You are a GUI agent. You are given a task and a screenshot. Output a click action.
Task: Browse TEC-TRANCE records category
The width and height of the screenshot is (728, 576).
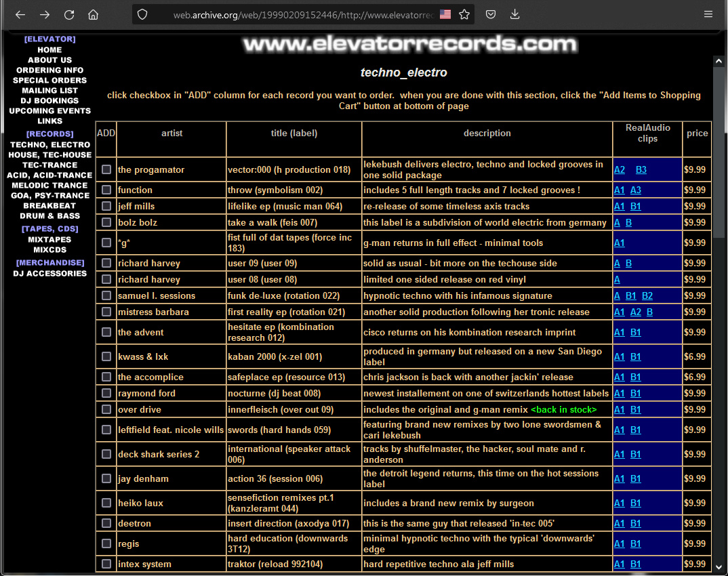[49, 165]
